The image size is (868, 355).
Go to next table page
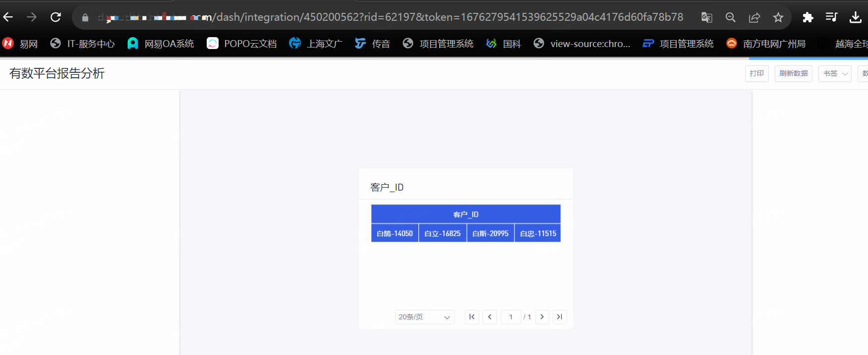coord(542,317)
